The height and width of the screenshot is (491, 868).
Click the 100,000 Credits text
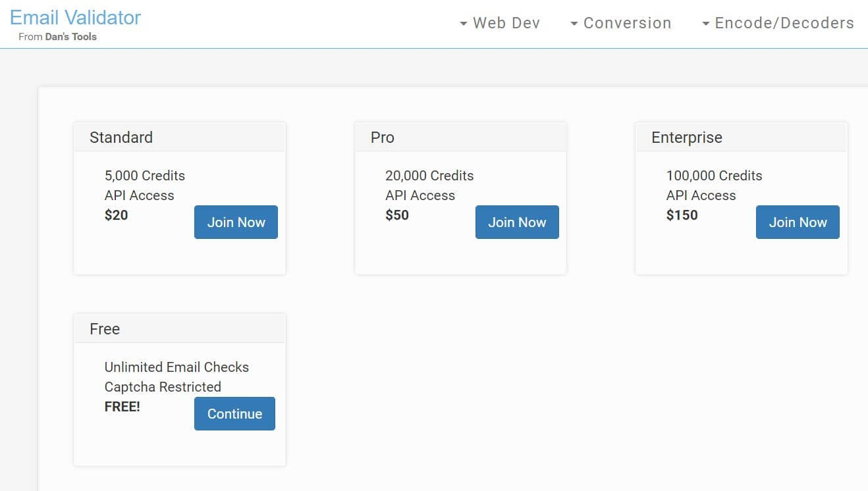(x=714, y=176)
